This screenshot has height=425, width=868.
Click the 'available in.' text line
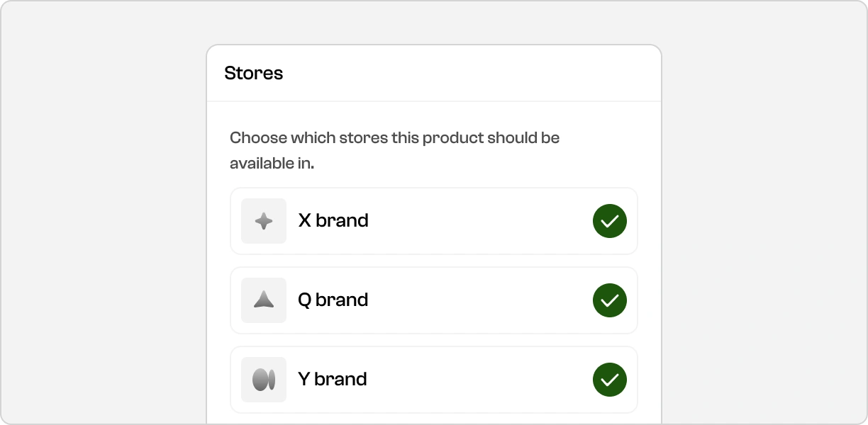pos(272,164)
